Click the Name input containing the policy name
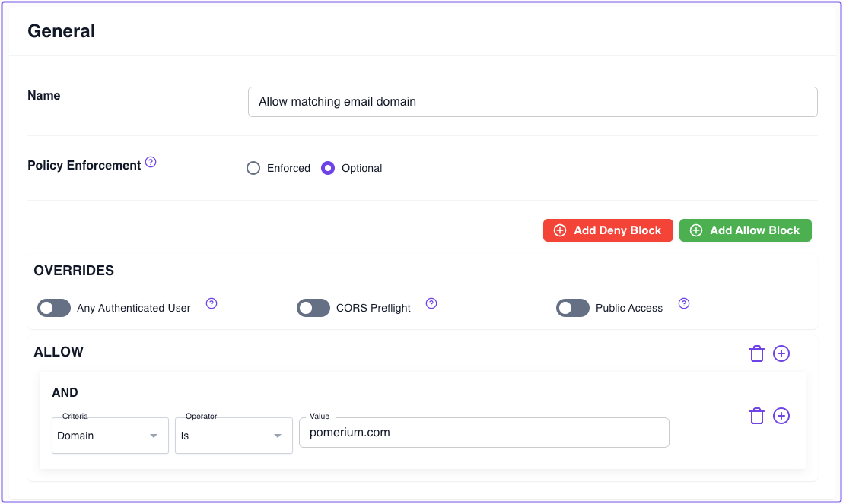Viewport: 843px width, 504px height. [533, 101]
